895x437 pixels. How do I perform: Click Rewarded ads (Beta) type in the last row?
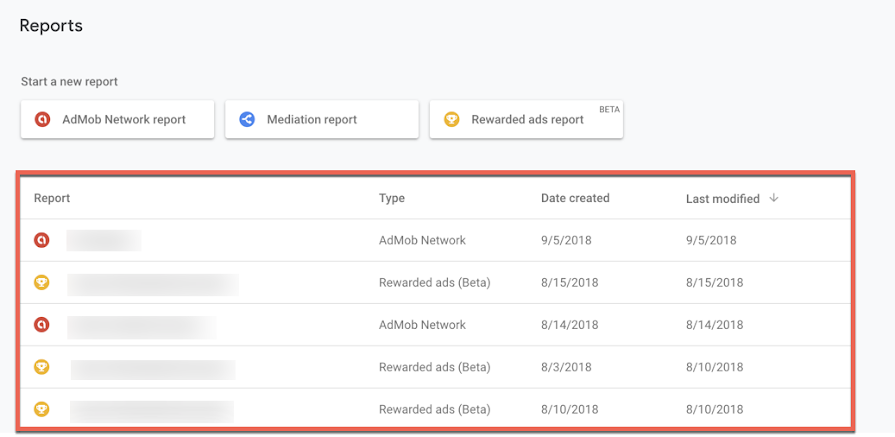click(x=434, y=409)
